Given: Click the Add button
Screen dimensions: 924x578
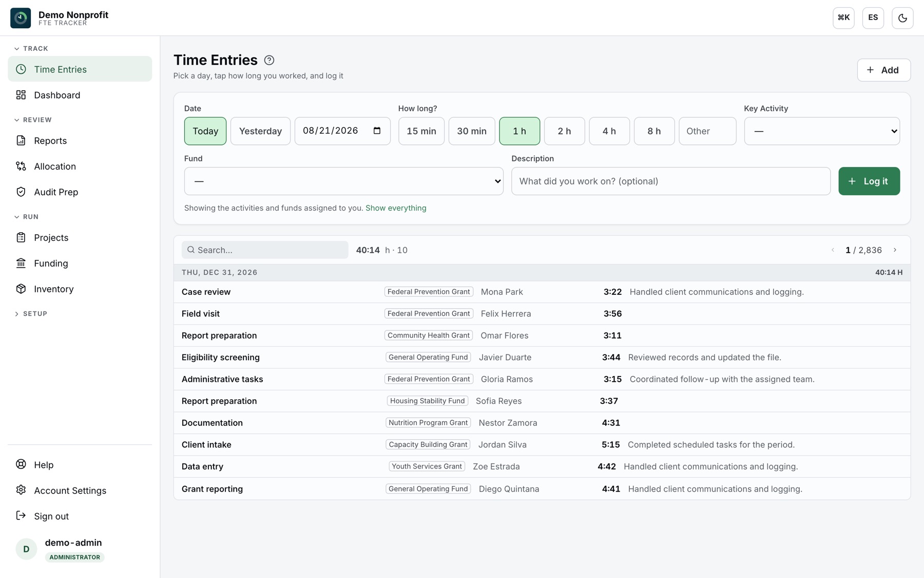Looking at the screenshot, I should tap(883, 70).
